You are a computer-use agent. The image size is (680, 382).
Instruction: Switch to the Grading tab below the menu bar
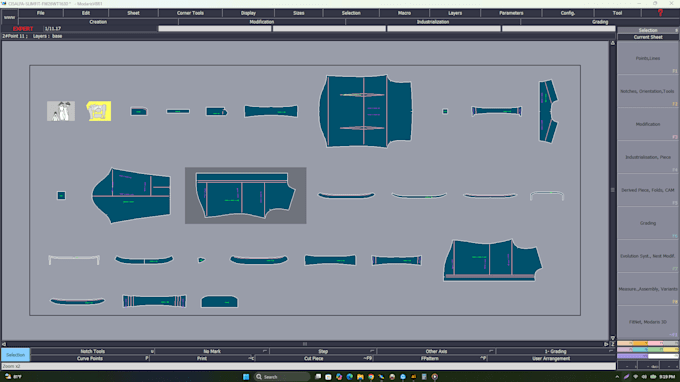600,22
